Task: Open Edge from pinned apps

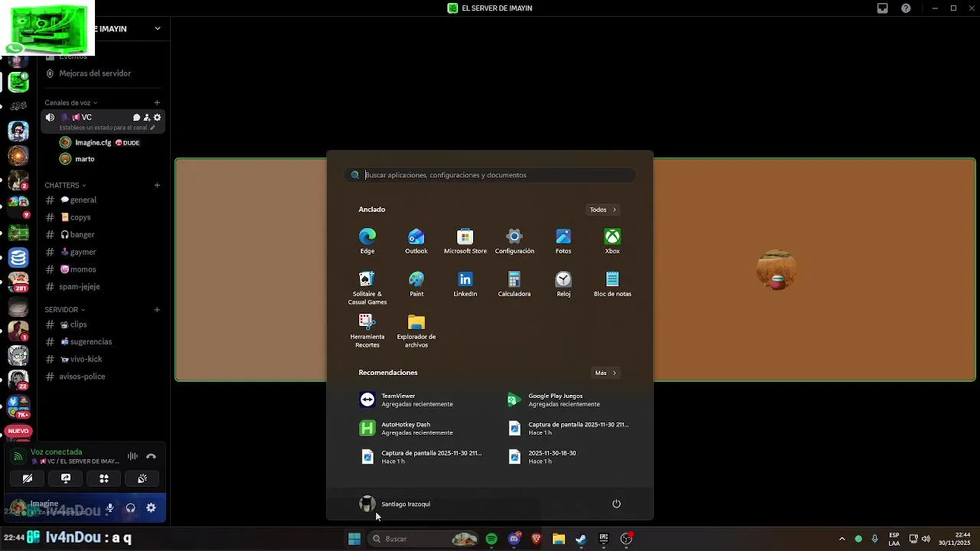Action: (x=367, y=240)
